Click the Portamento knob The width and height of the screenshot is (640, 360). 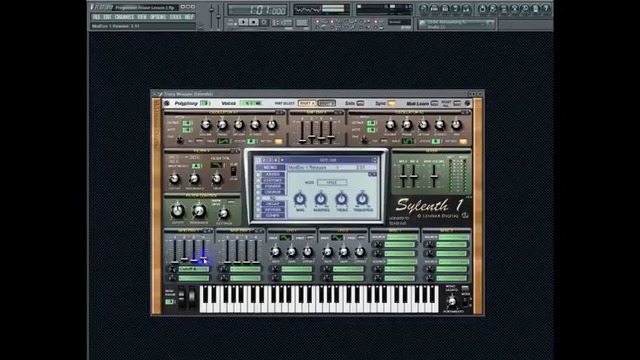pyautogui.click(x=451, y=302)
